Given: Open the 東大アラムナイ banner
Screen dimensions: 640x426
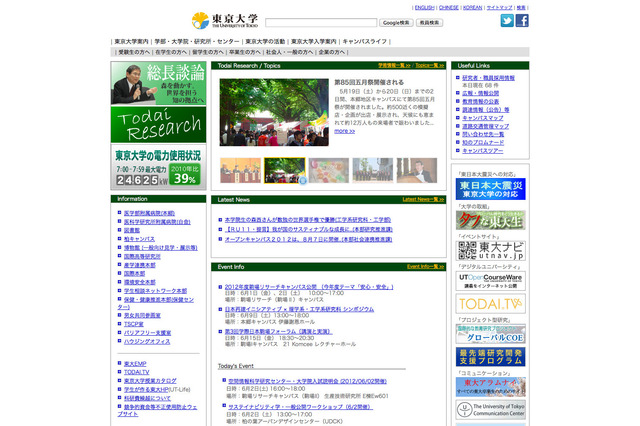Looking at the screenshot, I should pyautogui.click(x=490, y=387).
